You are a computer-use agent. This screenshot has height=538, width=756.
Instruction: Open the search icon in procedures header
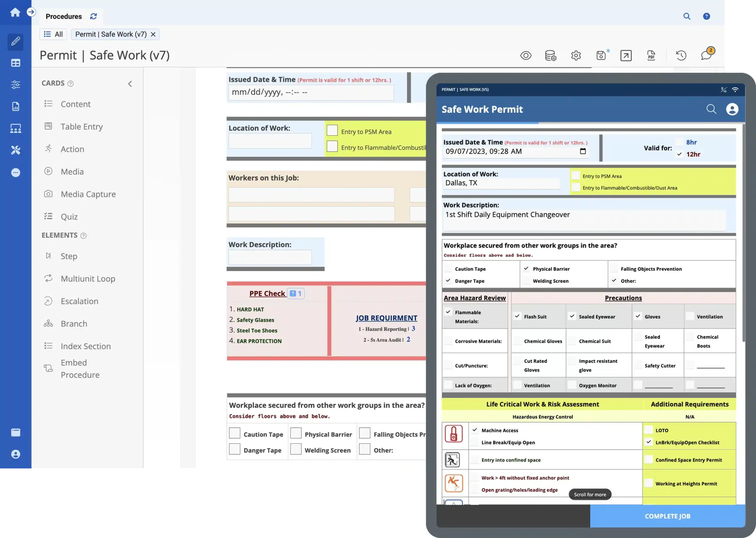(687, 16)
